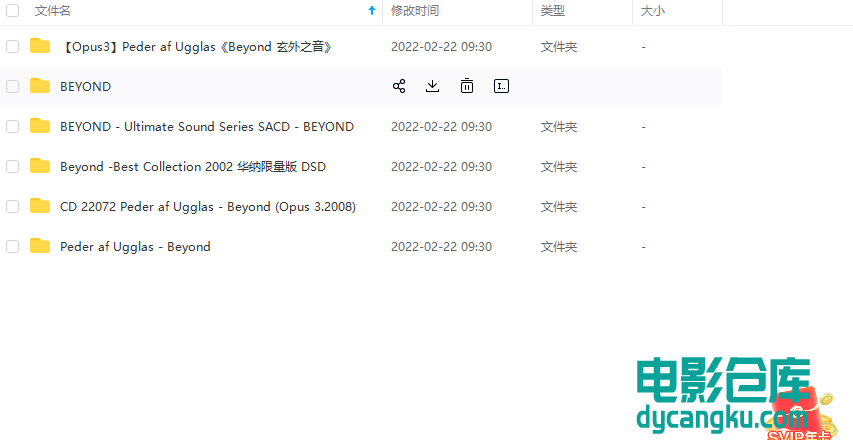Image resolution: width=853 pixels, height=440 pixels.
Task: Click folder icon of Ultimate Sound Series SACD
Action: coord(40,126)
